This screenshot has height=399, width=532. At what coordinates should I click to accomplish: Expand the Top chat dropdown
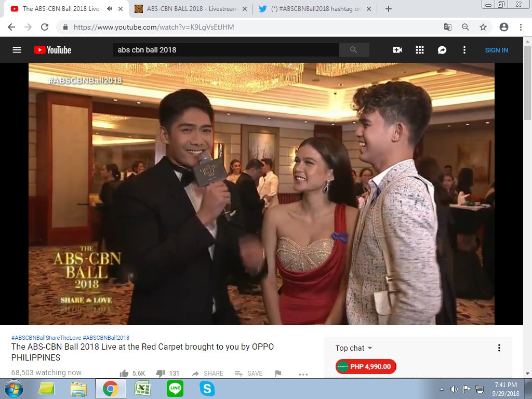pyautogui.click(x=353, y=348)
